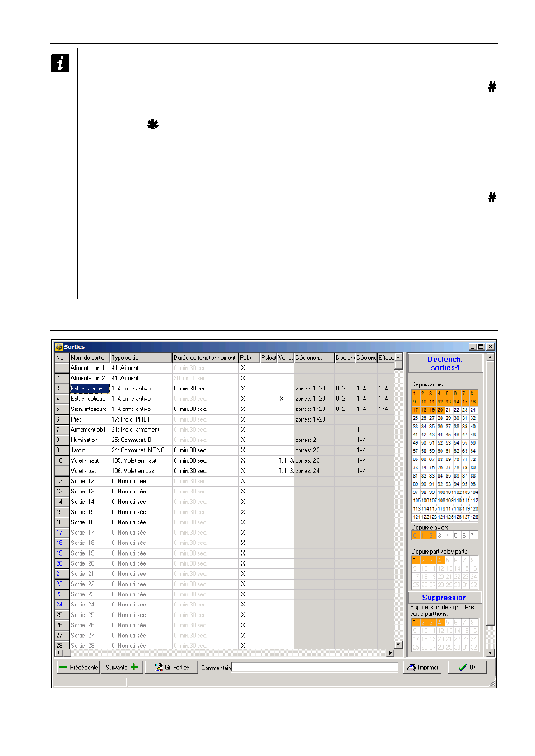535x756 pixels.
Task: Click the green minus icon on Précédente
Action: 63,667
